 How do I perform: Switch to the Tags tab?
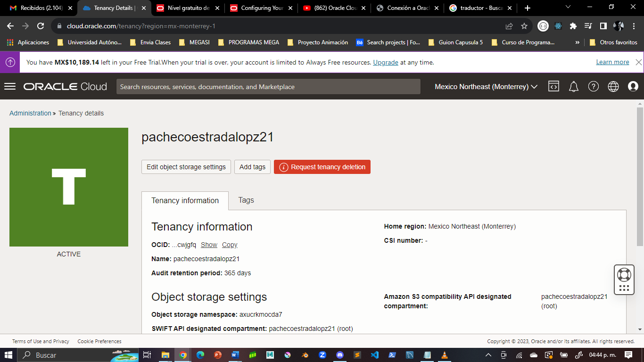click(246, 200)
